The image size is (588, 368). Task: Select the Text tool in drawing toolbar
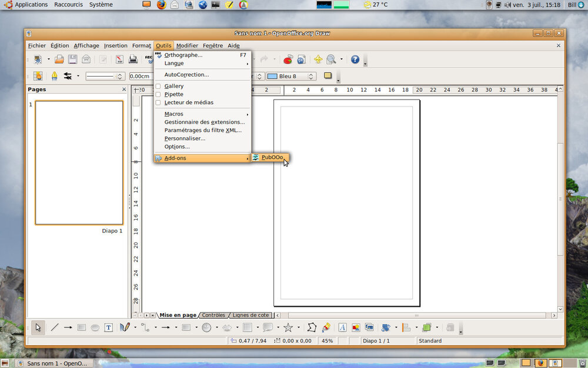tap(109, 327)
